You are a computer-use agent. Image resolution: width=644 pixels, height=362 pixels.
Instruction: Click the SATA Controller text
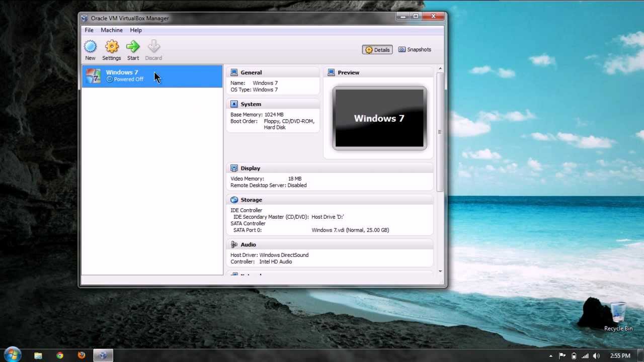(x=248, y=224)
